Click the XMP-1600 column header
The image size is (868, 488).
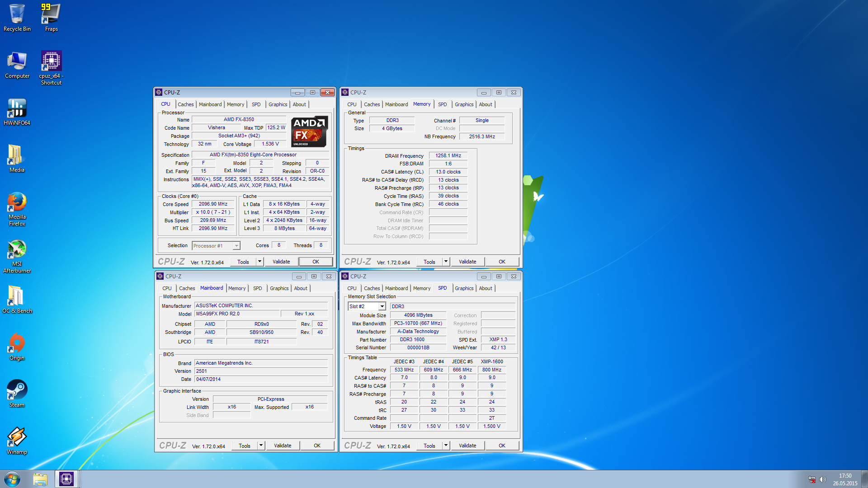[x=491, y=361]
